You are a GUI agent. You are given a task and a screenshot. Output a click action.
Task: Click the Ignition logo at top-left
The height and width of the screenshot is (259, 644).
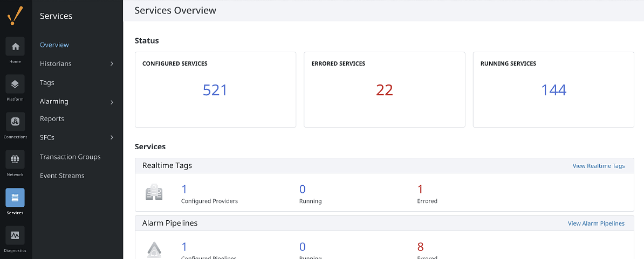15,16
